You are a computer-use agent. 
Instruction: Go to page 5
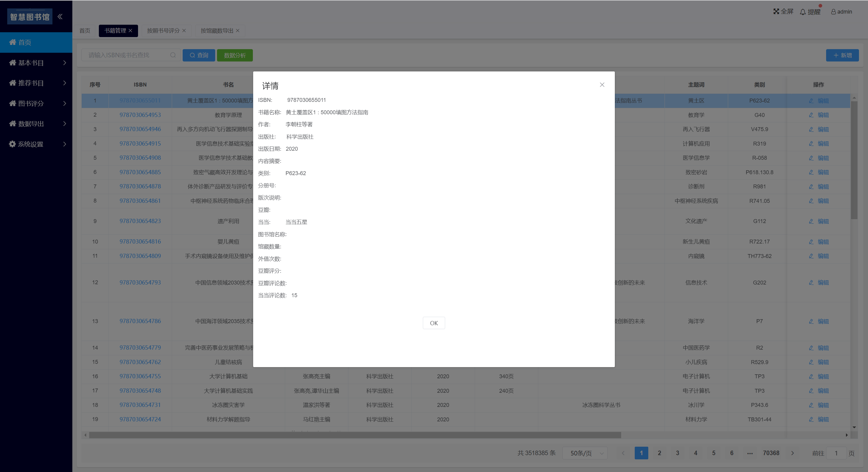pyautogui.click(x=714, y=453)
